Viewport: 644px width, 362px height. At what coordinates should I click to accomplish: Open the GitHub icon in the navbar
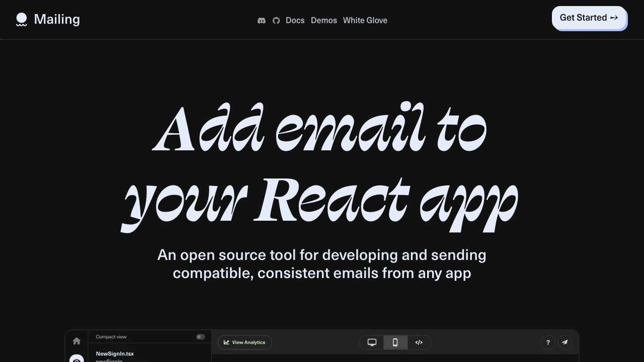(x=276, y=21)
